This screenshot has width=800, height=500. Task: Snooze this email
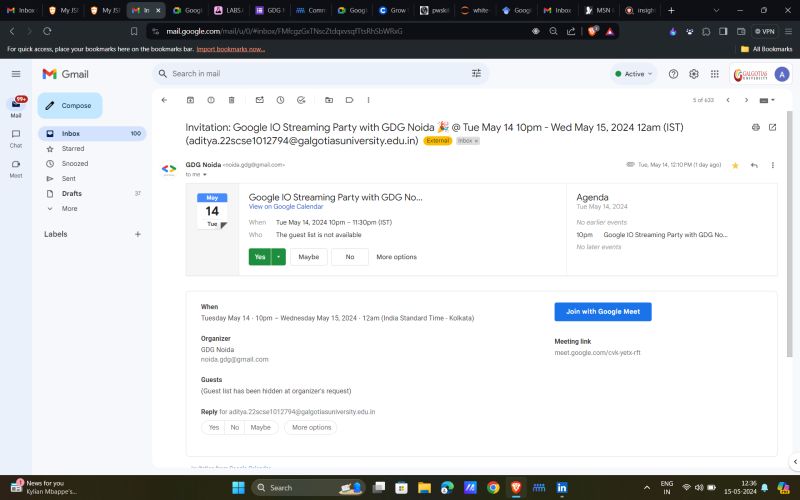[280, 100]
